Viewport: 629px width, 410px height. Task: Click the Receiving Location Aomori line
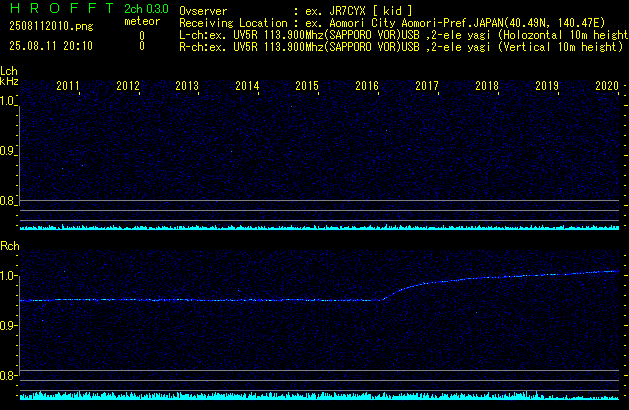(x=392, y=23)
